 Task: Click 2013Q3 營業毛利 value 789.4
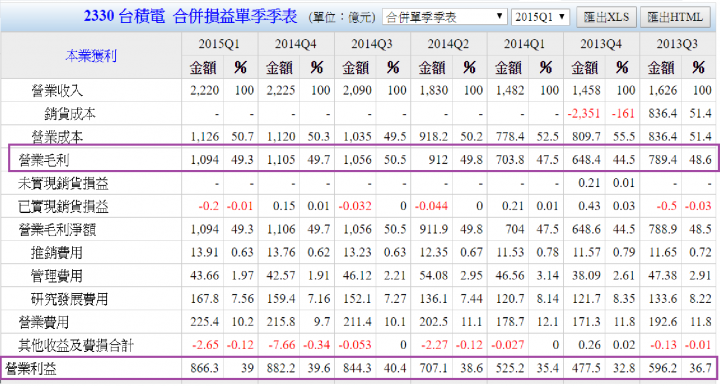point(662,160)
